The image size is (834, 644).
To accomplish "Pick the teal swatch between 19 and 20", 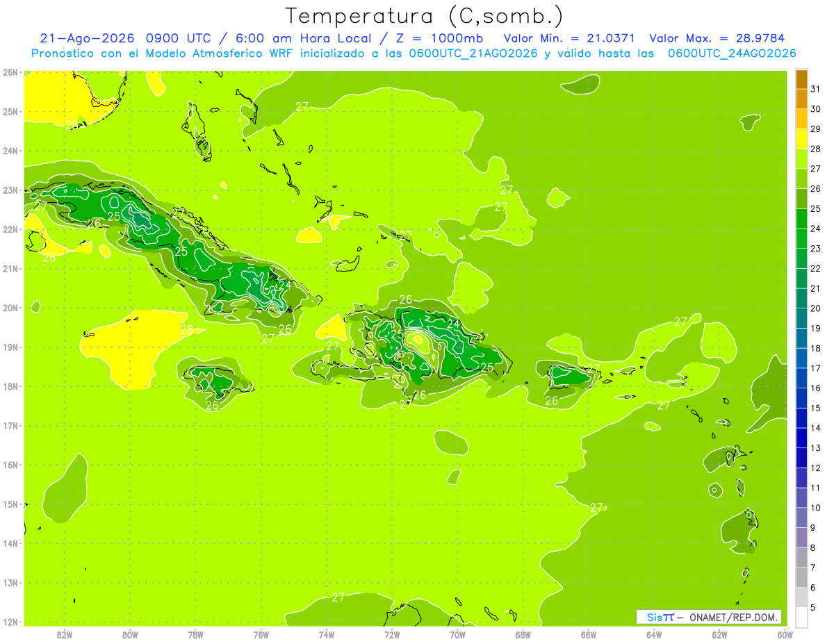I will point(801,318).
